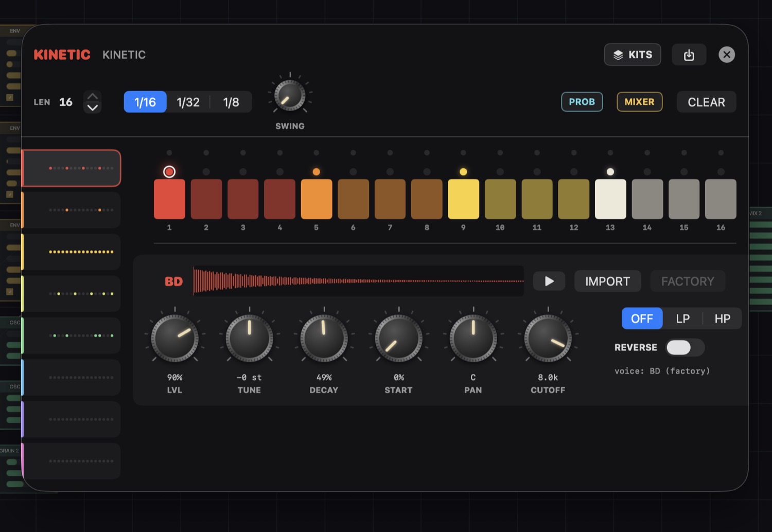Viewport: 772px width, 532px height.
Task: Set filter mode to OFF
Action: 642,318
